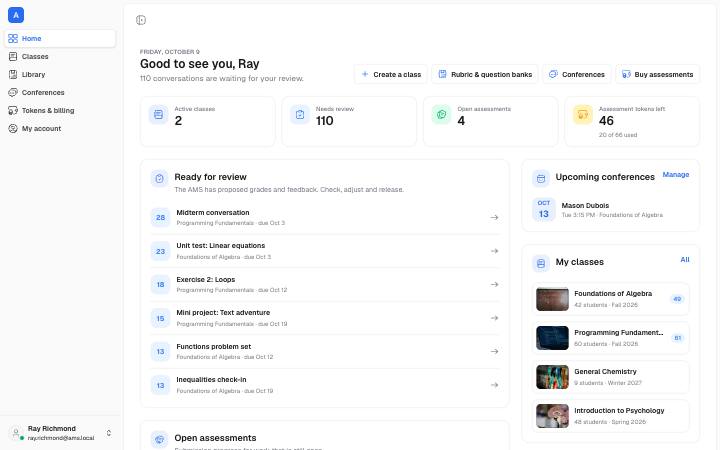Image resolution: width=720 pixels, height=450 pixels.
Task: Open Home in the sidebar
Action: (60, 39)
